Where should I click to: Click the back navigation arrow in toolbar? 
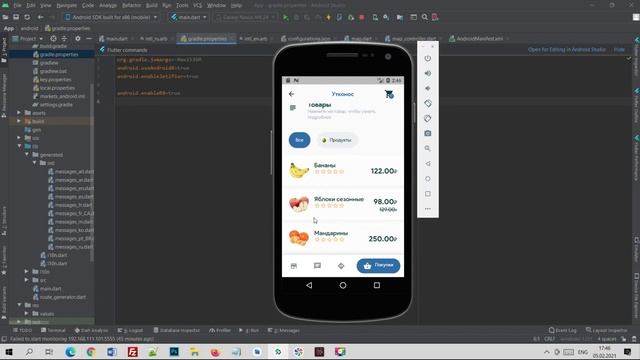(x=40, y=17)
